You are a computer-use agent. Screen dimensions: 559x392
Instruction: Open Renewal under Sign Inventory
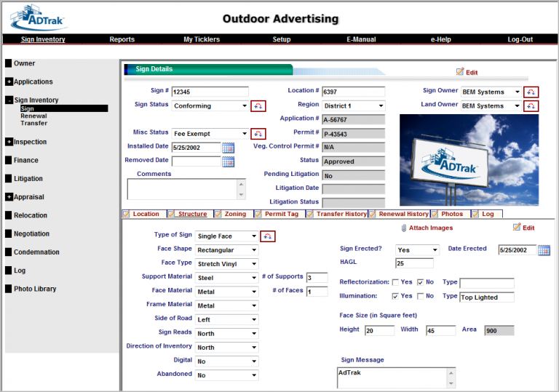tap(33, 116)
